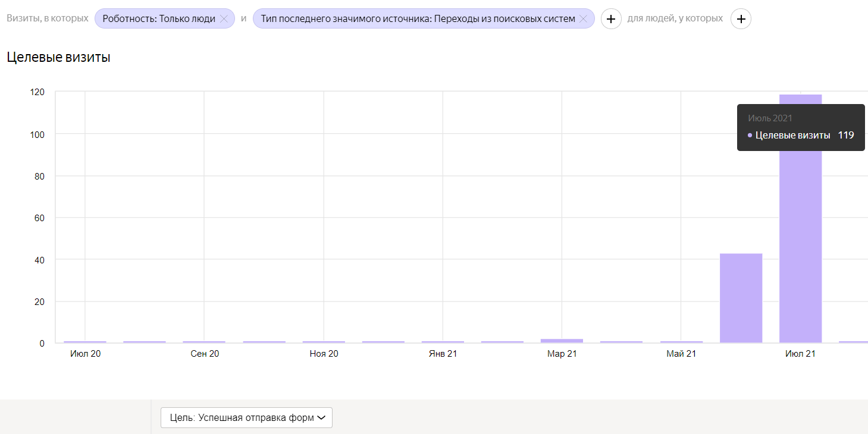The width and height of the screenshot is (868, 434).
Task: Click the 'Сен 20' axis label
Action: (205, 354)
